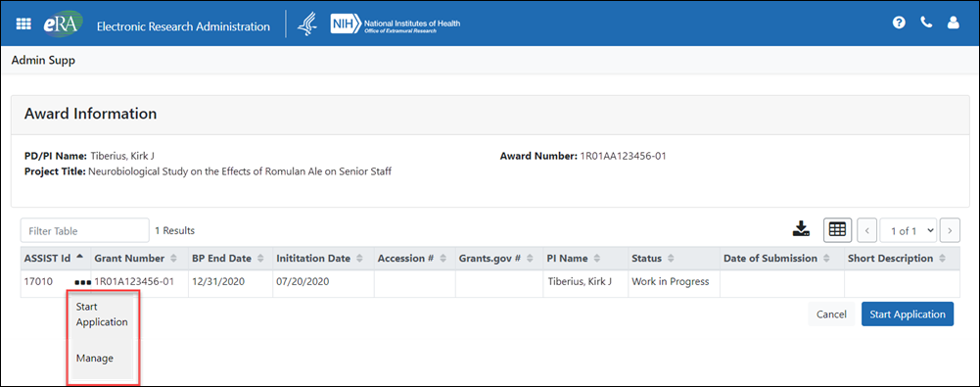Open the help question mark icon
980x387 pixels.
coord(899,24)
